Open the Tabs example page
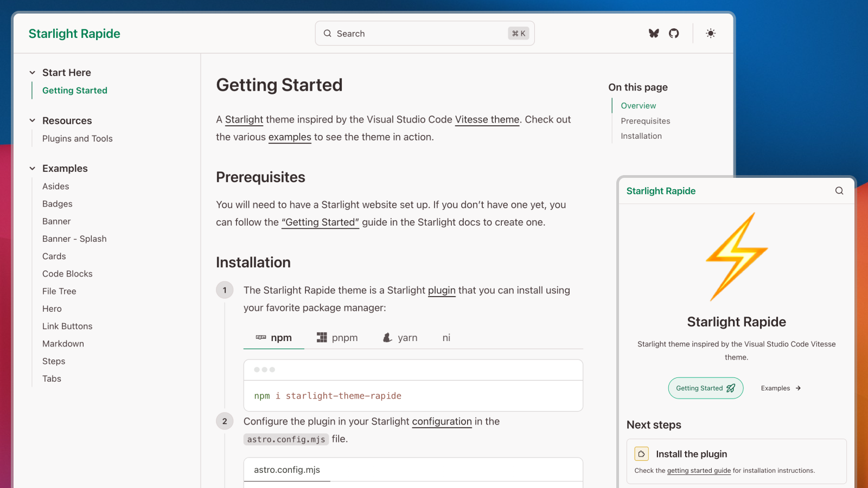 click(52, 378)
